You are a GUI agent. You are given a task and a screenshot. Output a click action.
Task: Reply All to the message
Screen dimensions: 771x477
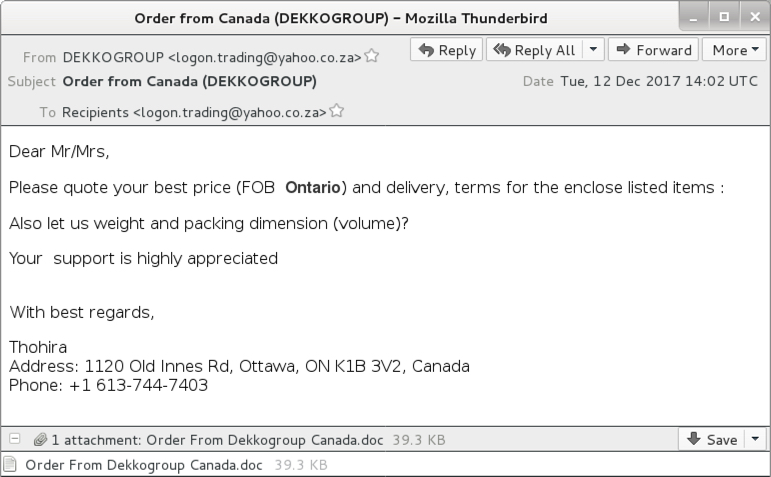[x=534, y=50]
